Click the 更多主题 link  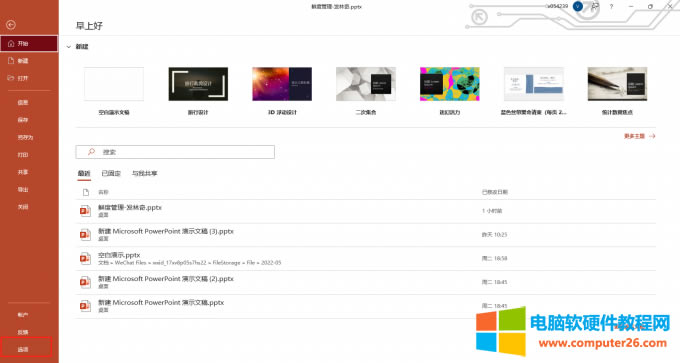click(x=640, y=136)
